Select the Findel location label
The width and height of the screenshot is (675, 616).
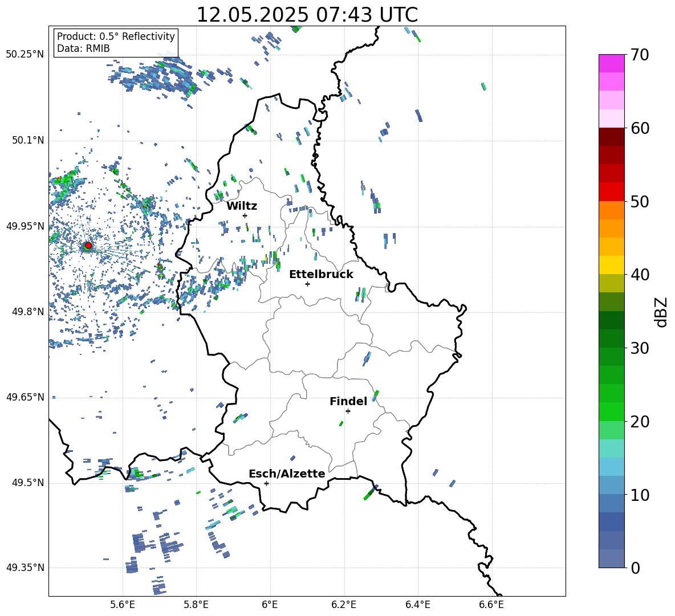348,401
